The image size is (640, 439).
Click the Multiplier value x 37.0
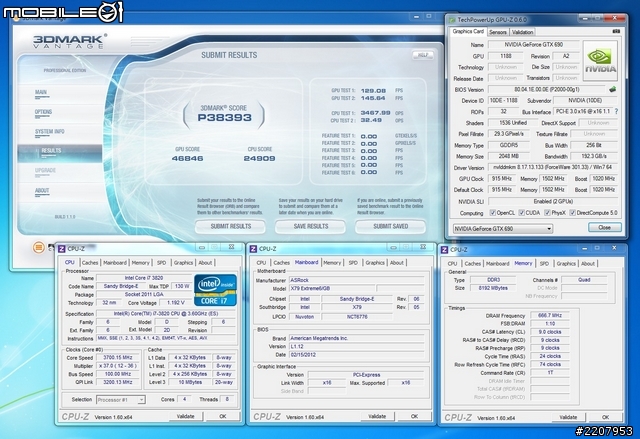[118, 366]
